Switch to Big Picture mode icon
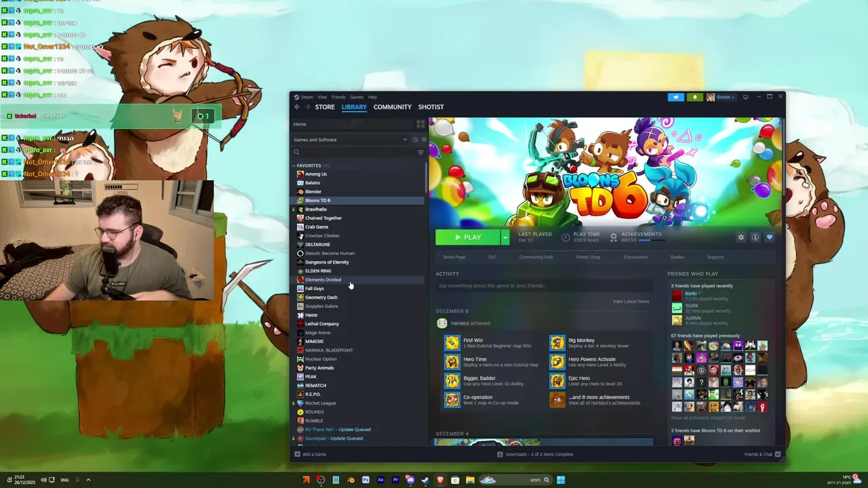 tap(745, 97)
